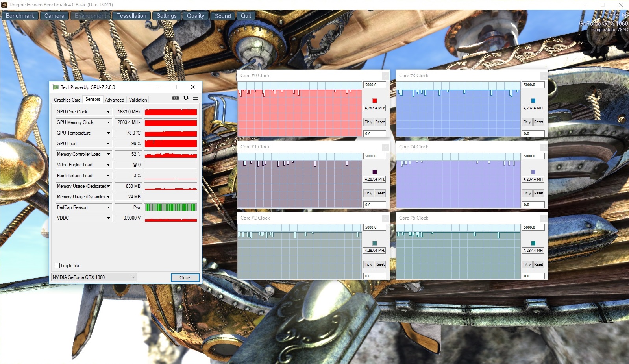Close the Core #3 Clock panel

(x=544, y=76)
